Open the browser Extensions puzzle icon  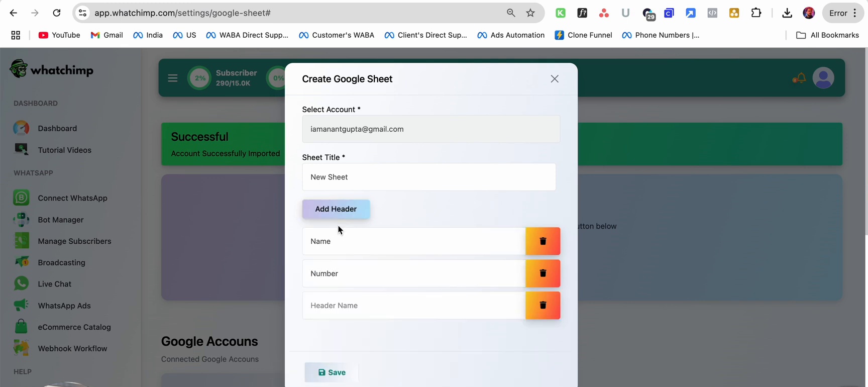tap(756, 13)
